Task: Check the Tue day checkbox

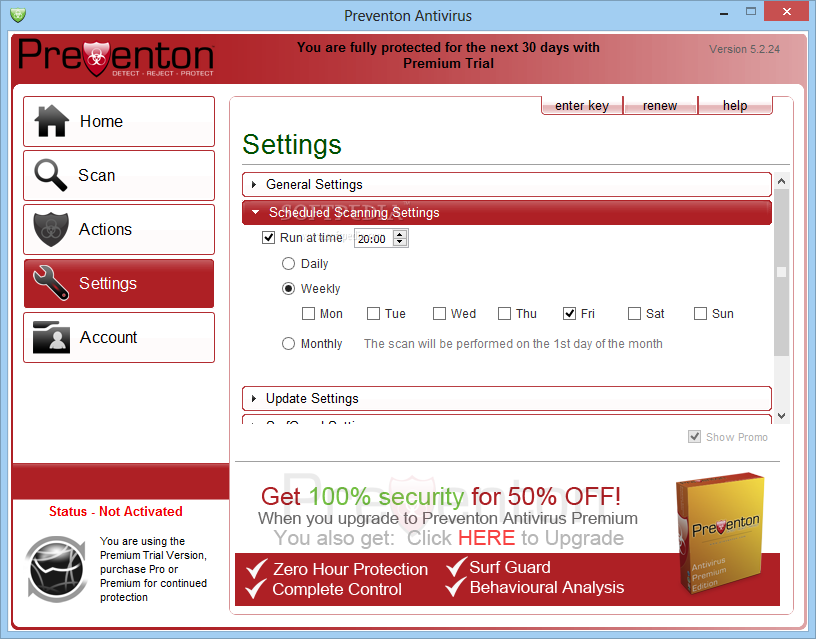Action: [x=373, y=313]
